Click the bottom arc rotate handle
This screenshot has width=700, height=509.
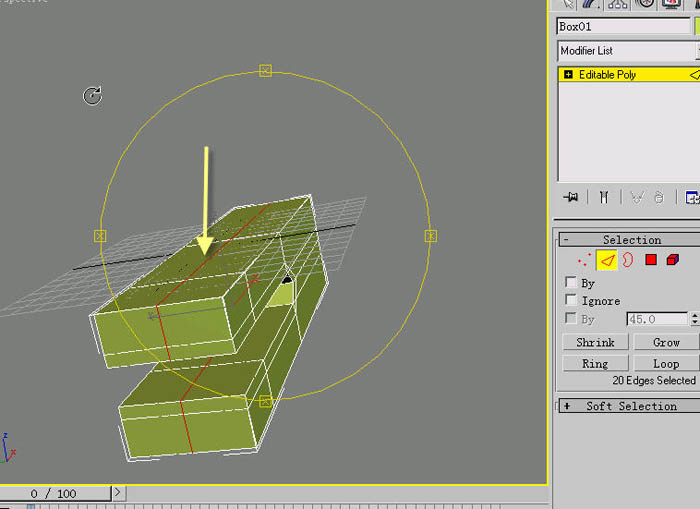pos(265,401)
